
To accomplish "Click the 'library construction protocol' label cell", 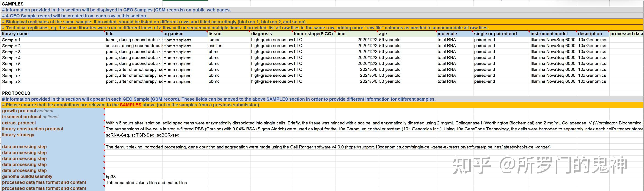I will click(x=33, y=129).
